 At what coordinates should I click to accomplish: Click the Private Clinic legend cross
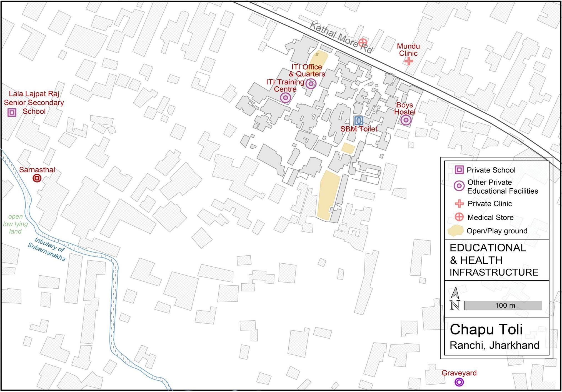(x=459, y=204)
